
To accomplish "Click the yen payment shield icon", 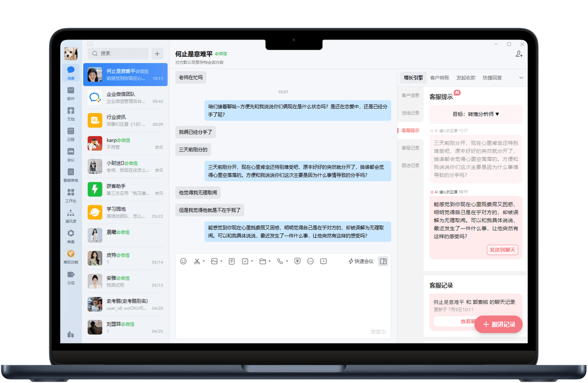I will point(297,261).
